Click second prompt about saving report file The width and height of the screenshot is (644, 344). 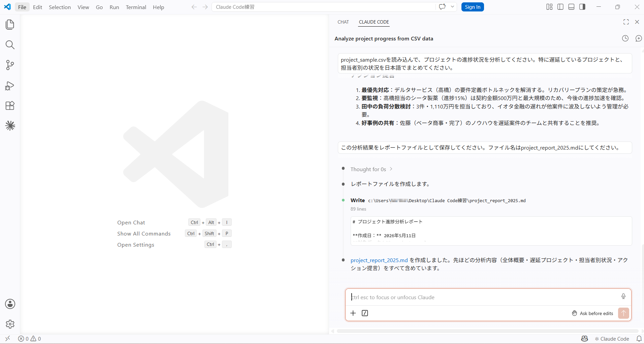click(485, 148)
